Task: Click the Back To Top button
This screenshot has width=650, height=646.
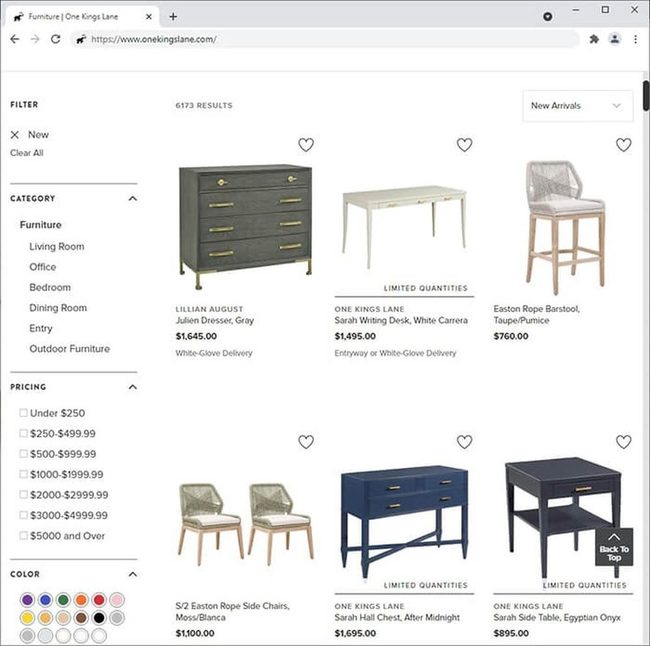Action: (x=614, y=547)
